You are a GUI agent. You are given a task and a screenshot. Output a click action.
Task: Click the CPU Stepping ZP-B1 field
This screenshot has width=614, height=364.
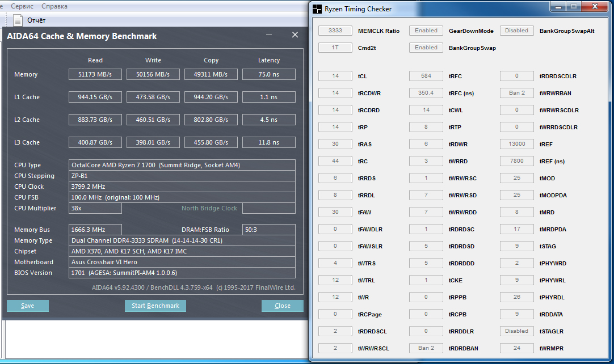[x=182, y=176]
